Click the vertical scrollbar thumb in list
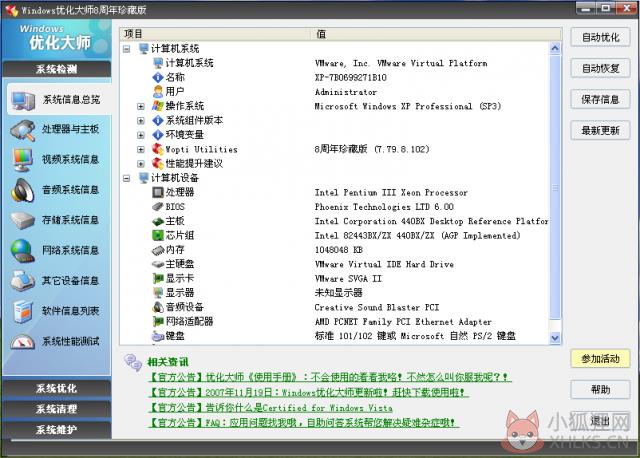Image resolution: width=640 pixels, height=458 pixels. pos(555,187)
